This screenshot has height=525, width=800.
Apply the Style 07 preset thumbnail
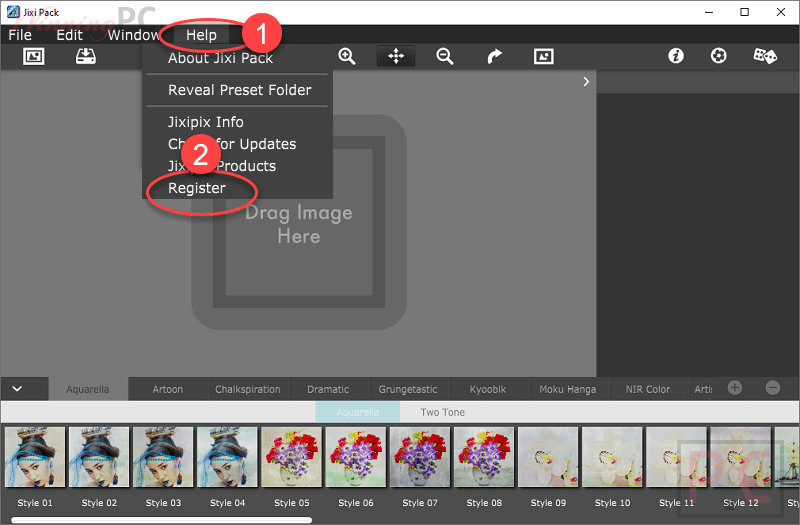click(420, 457)
